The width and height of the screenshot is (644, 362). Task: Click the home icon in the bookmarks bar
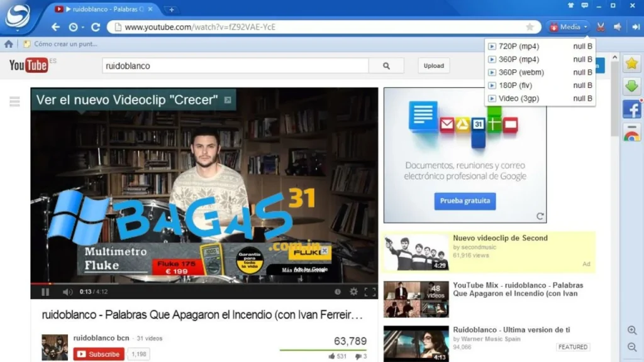click(9, 44)
